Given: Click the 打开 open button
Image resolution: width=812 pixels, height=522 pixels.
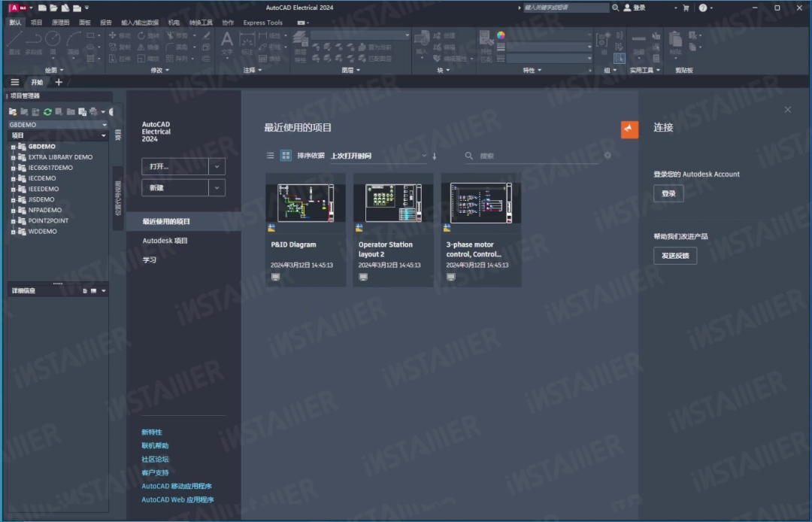Looking at the screenshot, I should 175,167.
